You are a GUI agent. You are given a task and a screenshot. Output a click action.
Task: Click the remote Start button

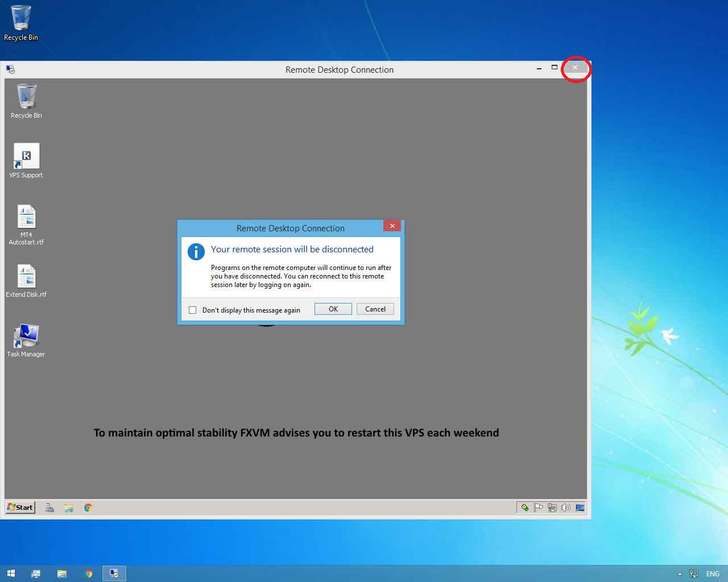20,508
